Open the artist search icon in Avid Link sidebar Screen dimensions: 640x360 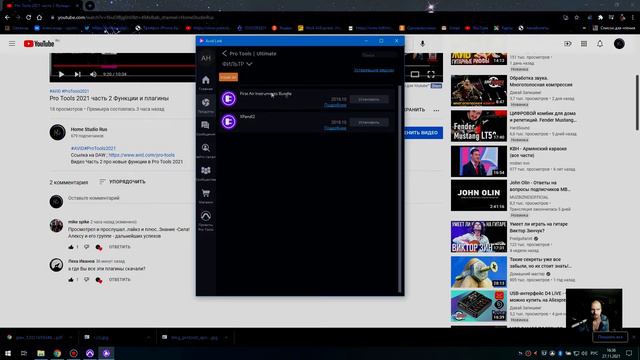pyautogui.click(x=206, y=148)
